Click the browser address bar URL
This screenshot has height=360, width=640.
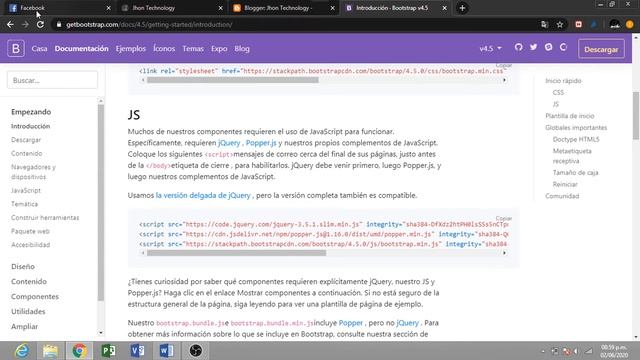[149, 24]
